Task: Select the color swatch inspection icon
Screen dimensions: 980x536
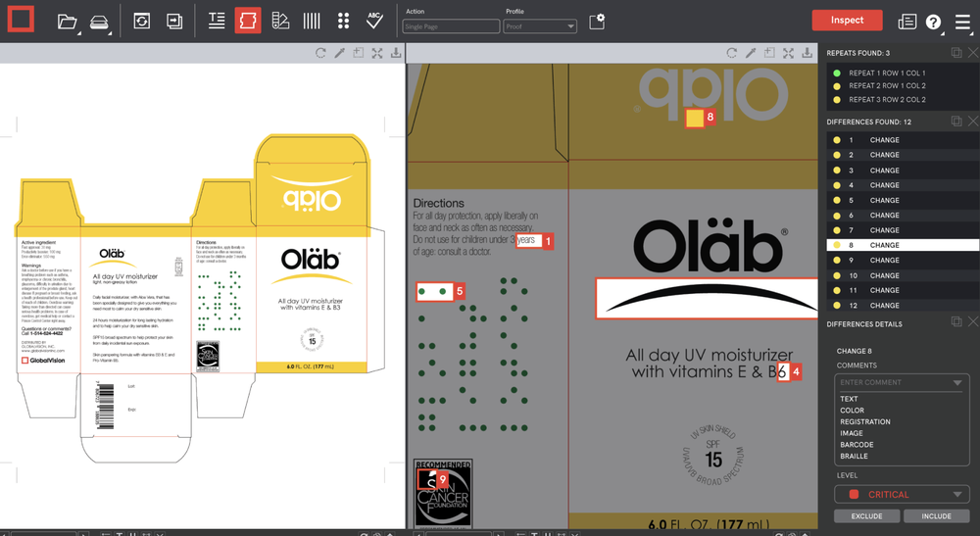Action: (280, 21)
